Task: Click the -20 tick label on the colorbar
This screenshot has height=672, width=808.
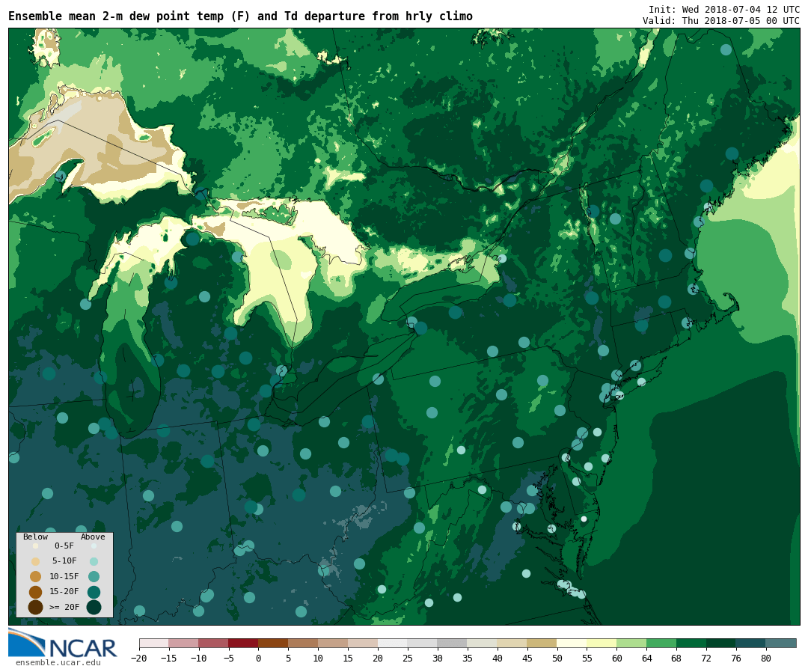Action: 139,658
